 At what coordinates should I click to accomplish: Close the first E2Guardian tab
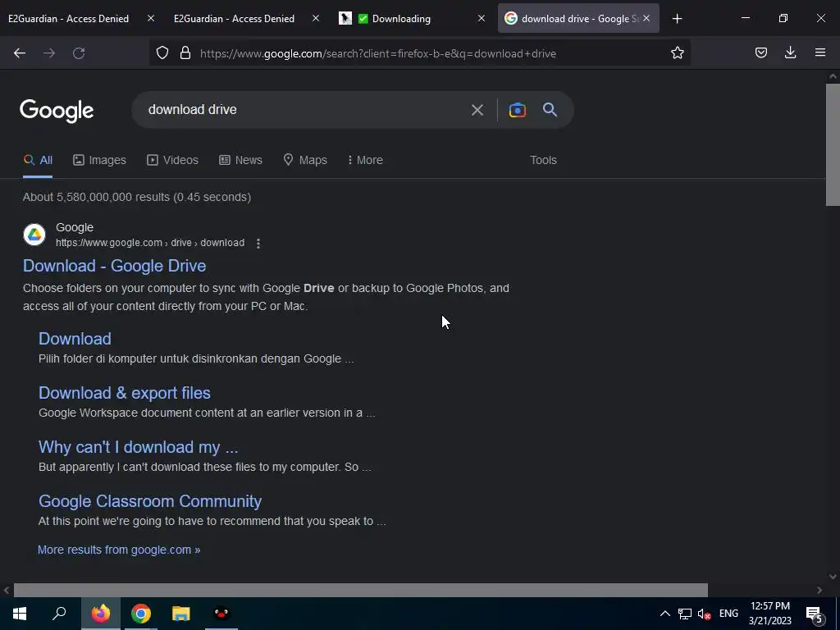[151, 18]
